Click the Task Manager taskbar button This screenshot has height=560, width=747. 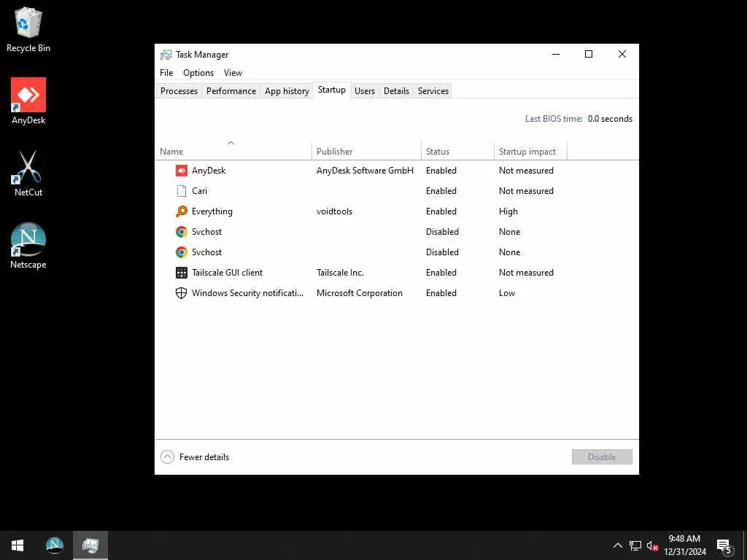click(x=90, y=545)
